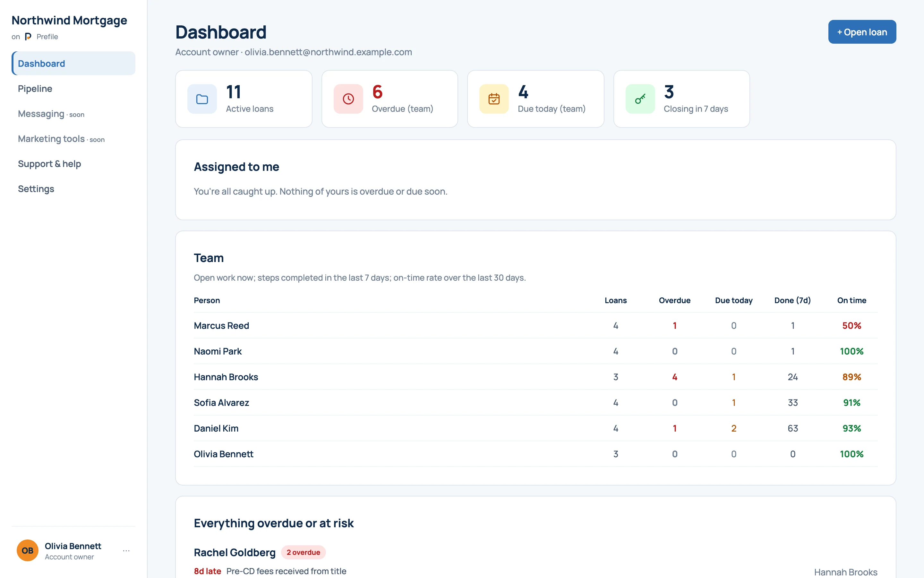Click the + Open loan button
924x578 pixels.
(862, 32)
